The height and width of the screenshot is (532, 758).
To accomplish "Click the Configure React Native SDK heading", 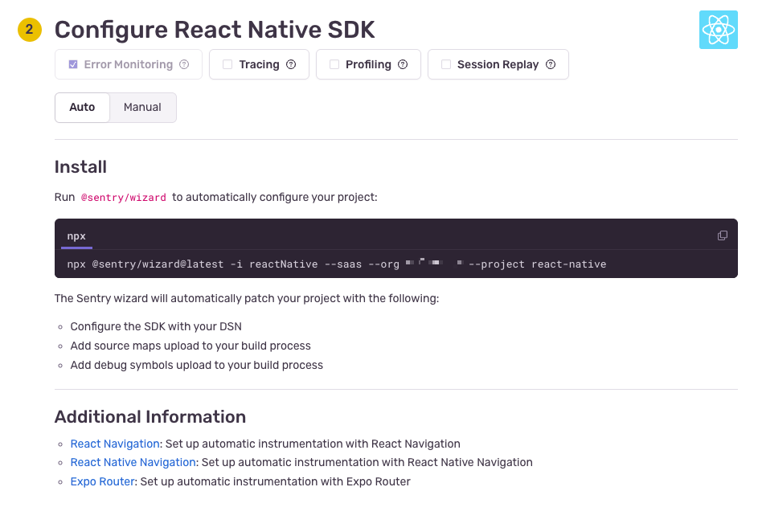I will click(x=215, y=30).
